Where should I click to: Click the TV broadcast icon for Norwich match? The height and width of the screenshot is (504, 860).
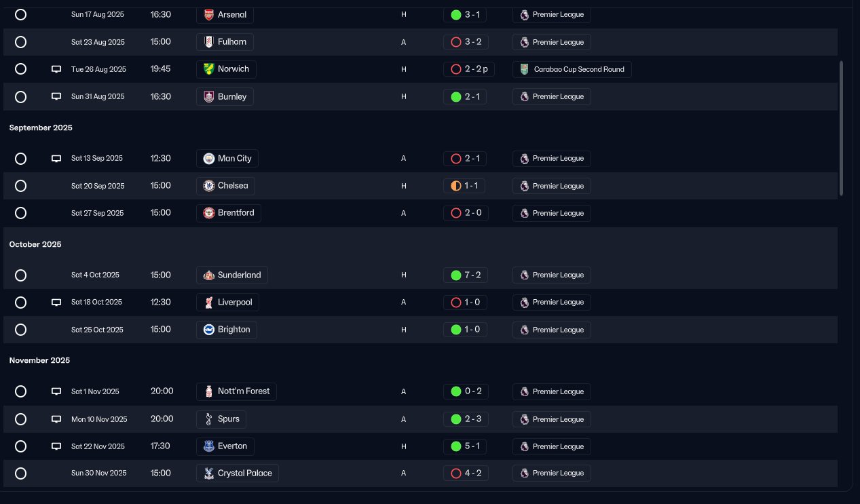(x=56, y=69)
